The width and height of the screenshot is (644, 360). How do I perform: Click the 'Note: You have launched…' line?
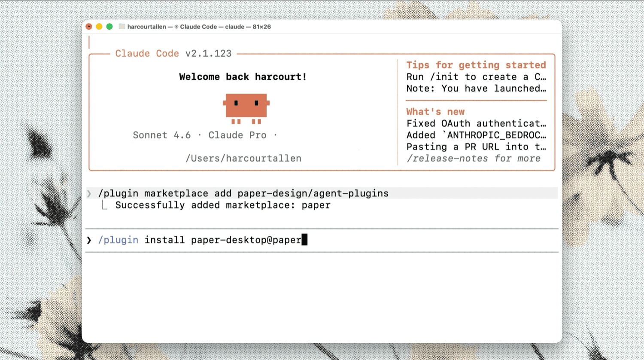coord(476,88)
